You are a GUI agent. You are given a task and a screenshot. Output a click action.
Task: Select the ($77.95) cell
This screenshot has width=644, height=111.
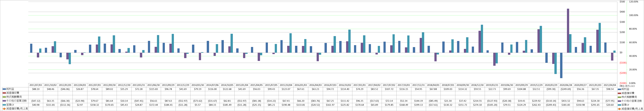pos(610,101)
